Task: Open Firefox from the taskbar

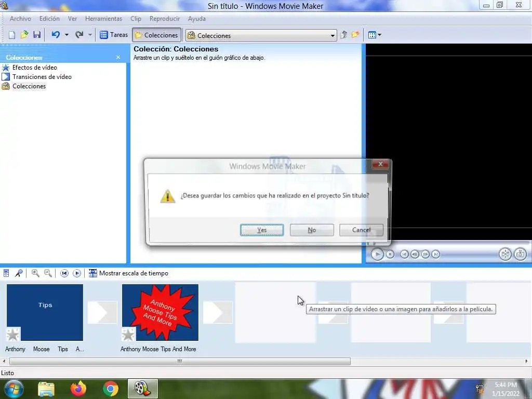Action: click(x=78, y=389)
